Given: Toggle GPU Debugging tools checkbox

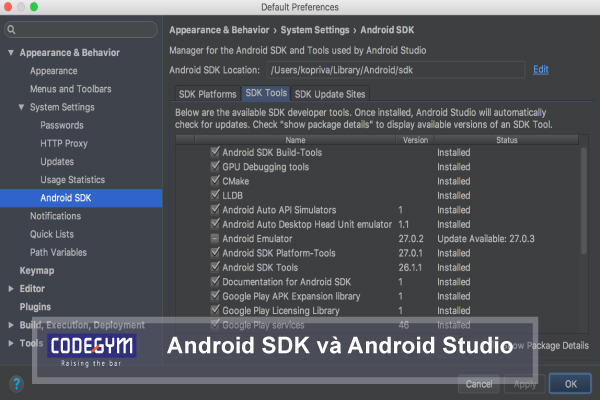Looking at the screenshot, I should [x=215, y=167].
